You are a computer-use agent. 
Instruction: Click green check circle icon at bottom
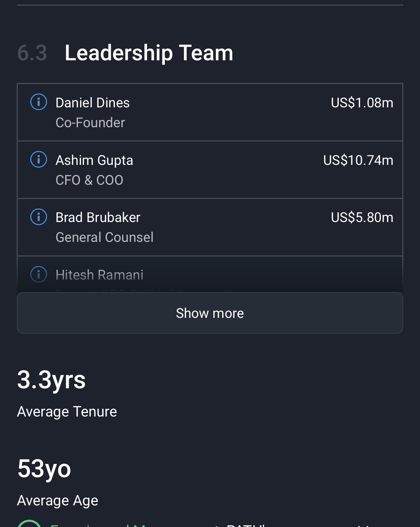pyautogui.click(x=30, y=524)
